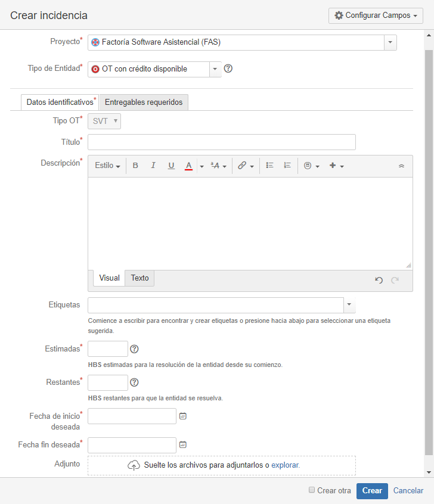Click the Proyecto field showing Factoría Software Asistencial
Viewport: 434px width, 504px height.
(x=236, y=42)
